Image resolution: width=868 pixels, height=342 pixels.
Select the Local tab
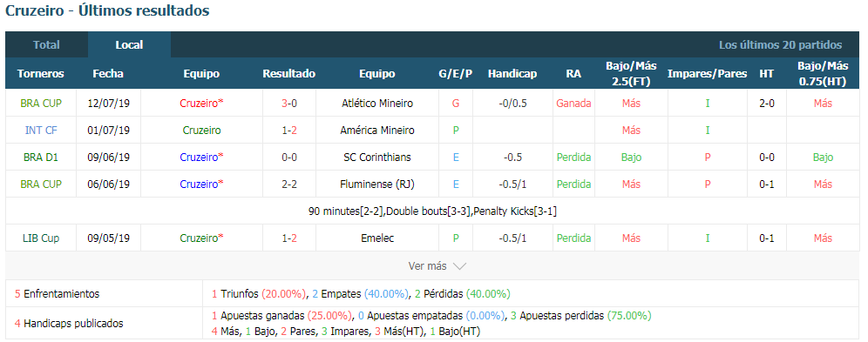[129, 44]
